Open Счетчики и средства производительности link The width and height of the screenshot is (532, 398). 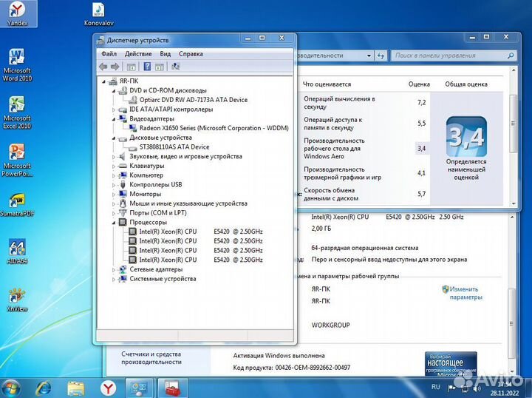(x=151, y=358)
